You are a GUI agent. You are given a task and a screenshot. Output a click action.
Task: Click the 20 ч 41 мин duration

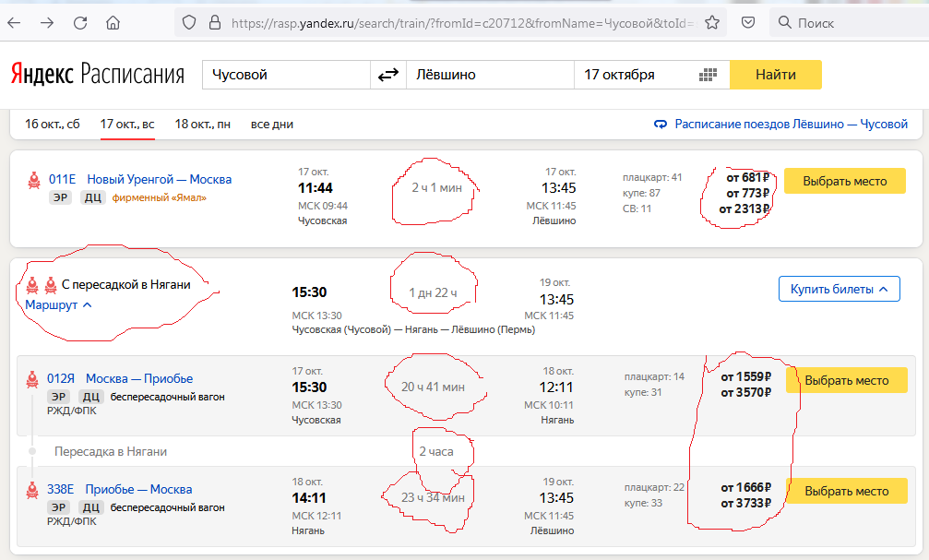(x=433, y=387)
